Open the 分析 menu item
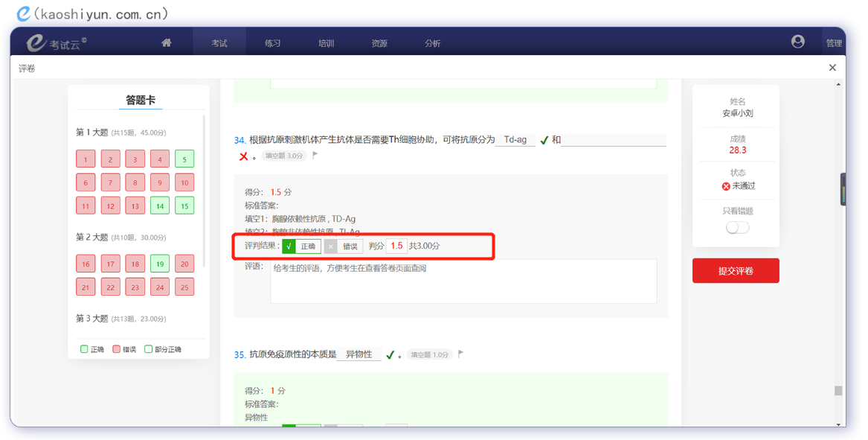 (433, 43)
